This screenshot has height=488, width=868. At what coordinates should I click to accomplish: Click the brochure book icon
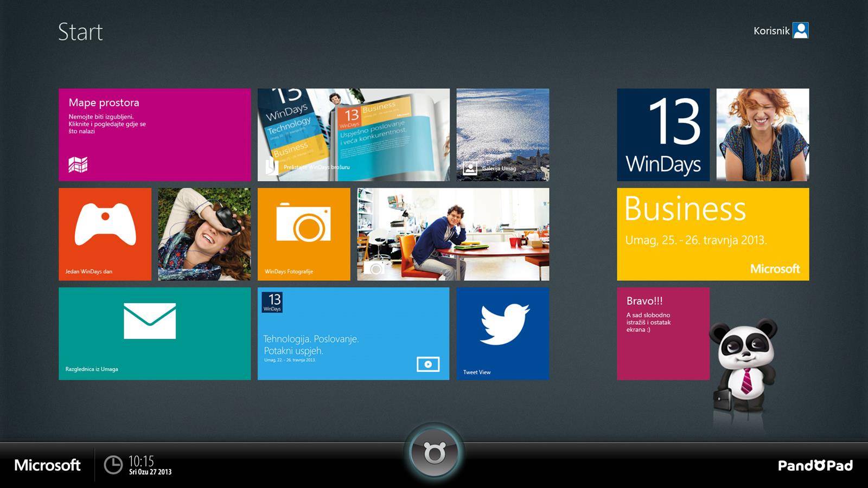(x=272, y=166)
